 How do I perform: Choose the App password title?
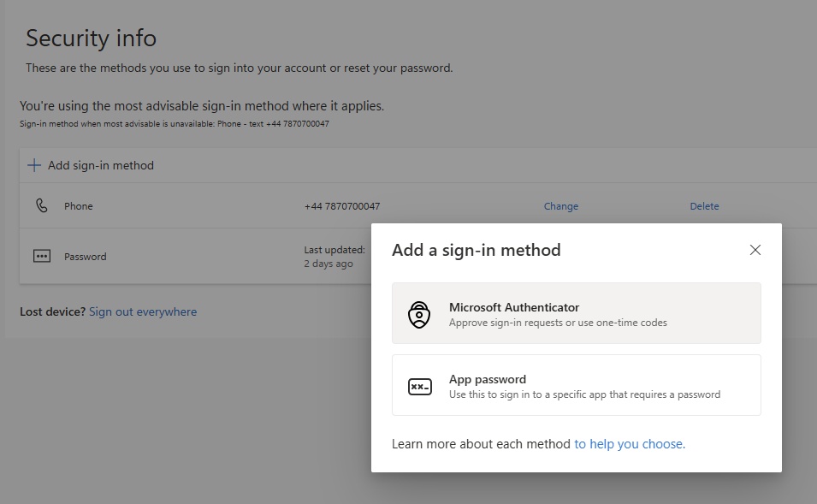pyautogui.click(x=488, y=379)
